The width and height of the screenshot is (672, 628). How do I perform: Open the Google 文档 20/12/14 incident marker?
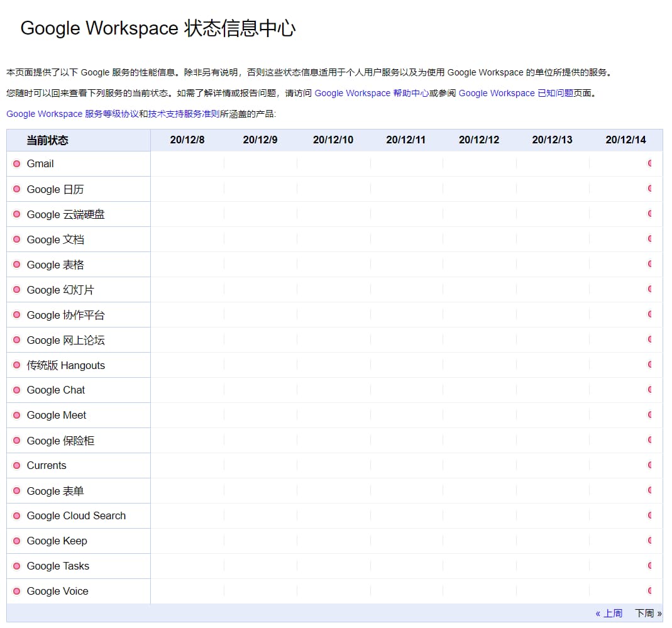pyautogui.click(x=650, y=238)
